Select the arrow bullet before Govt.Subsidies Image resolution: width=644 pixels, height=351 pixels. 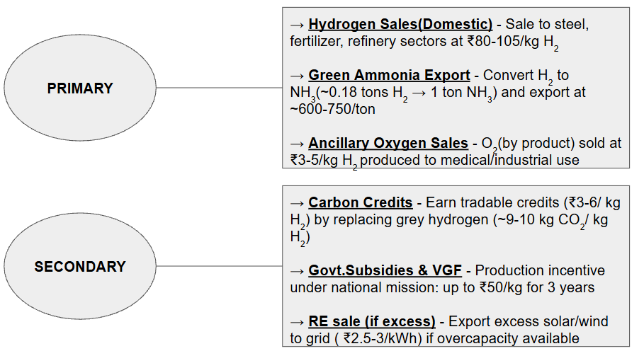click(298, 270)
